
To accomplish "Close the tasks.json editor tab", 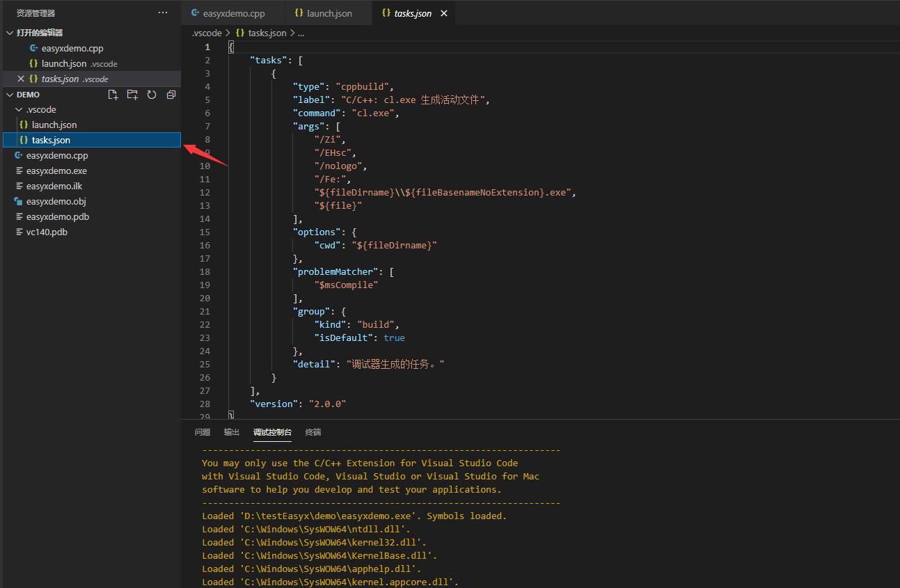I will click(x=444, y=13).
